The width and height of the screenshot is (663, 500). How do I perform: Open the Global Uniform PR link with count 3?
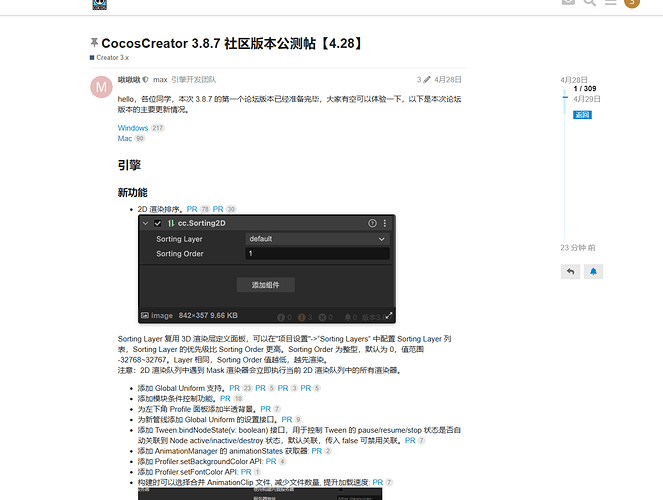click(283, 388)
